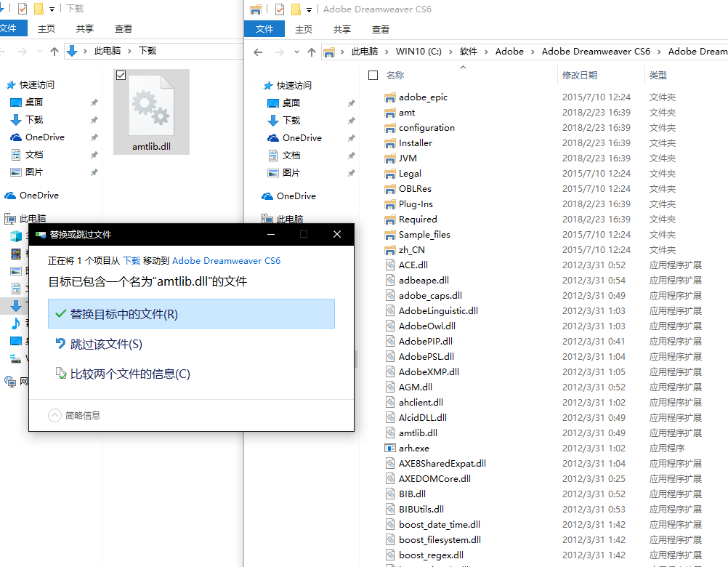Open 查看 tab in Downloads window
The height and width of the screenshot is (567, 728).
pos(124,29)
